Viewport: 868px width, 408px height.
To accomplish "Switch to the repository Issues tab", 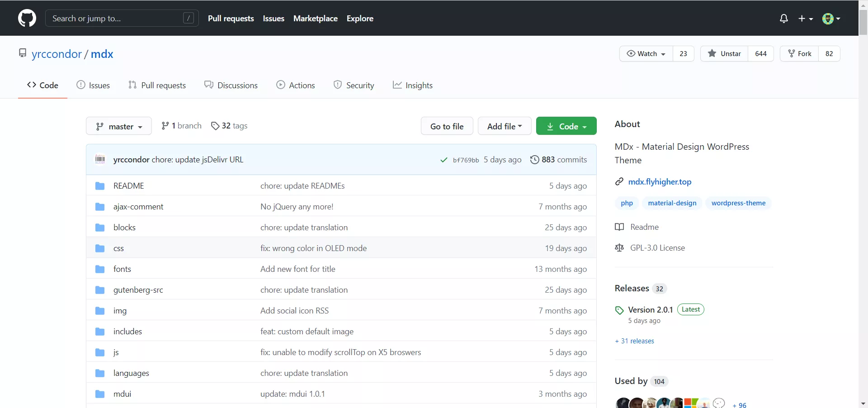I will tap(93, 85).
